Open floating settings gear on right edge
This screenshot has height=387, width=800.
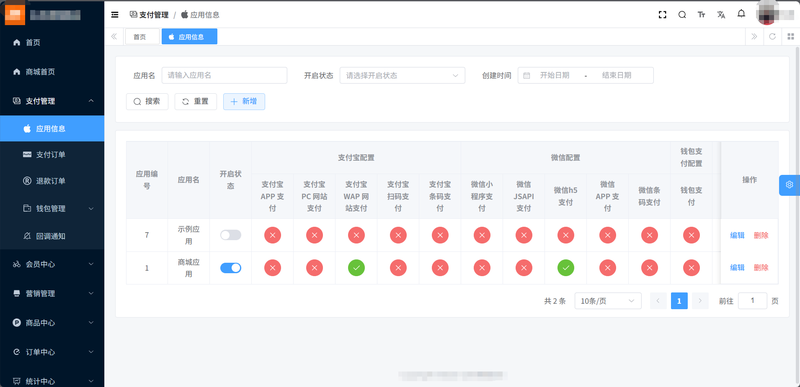coord(789,185)
